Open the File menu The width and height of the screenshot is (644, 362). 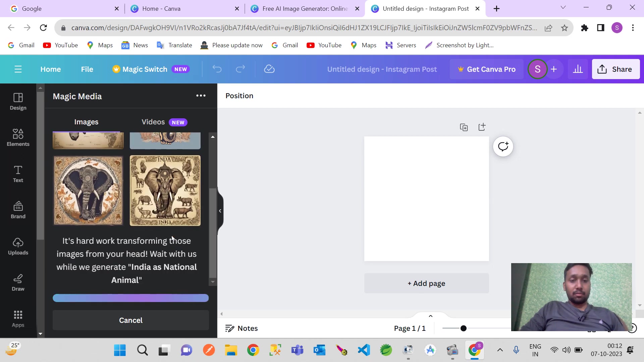coord(87,69)
